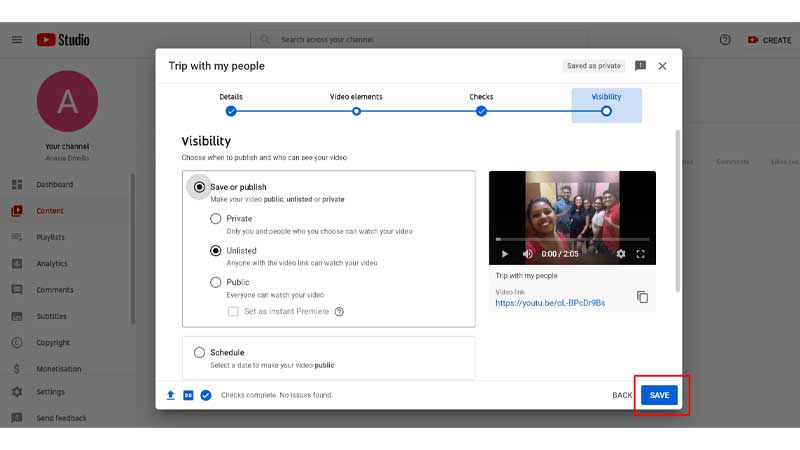
Task: Mute the video preview with the volume icon
Action: [528, 254]
